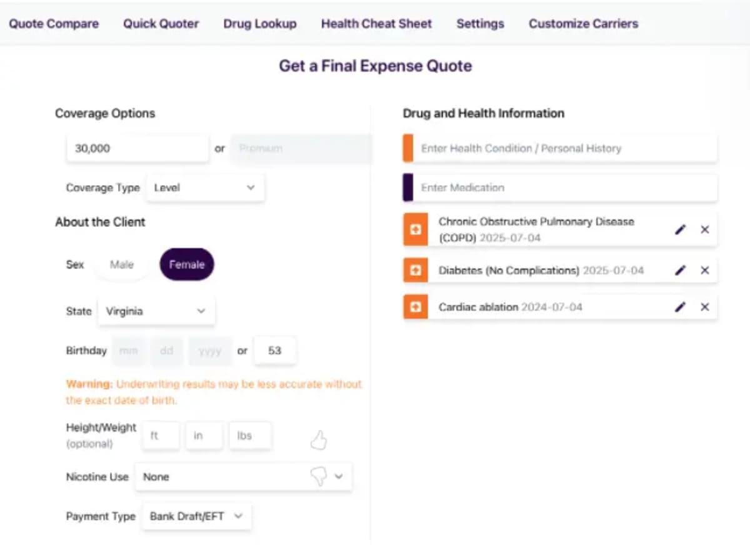This screenshot has height=560, width=750.
Task: Select Male as client sex
Action: click(x=122, y=264)
